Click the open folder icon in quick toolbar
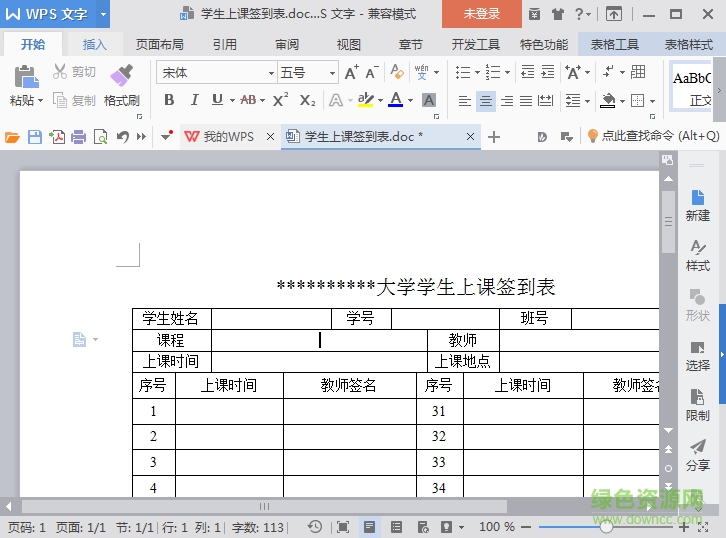726x538 pixels. coord(12,137)
